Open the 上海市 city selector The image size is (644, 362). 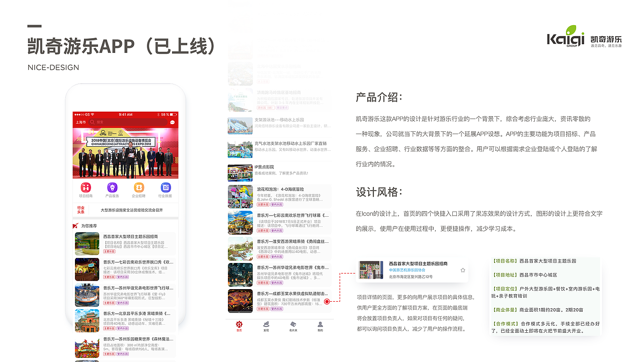[x=79, y=122]
